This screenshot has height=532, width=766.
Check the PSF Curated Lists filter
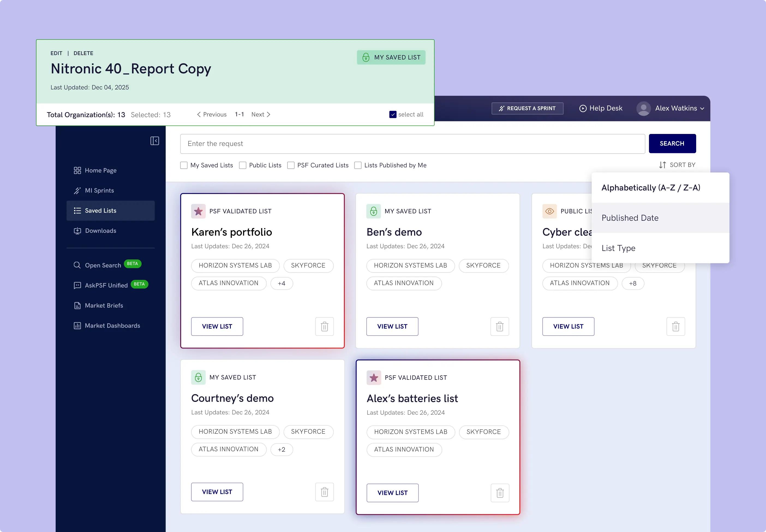point(291,165)
